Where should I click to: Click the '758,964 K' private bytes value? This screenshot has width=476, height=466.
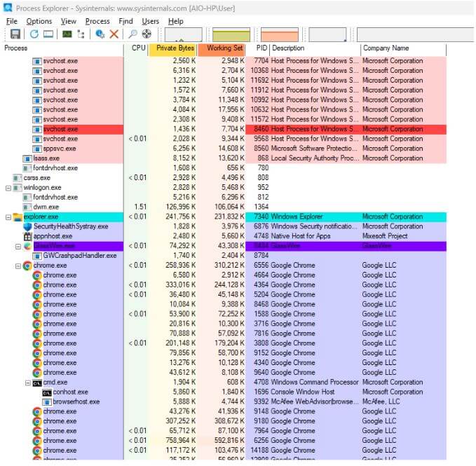tap(181, 441)
